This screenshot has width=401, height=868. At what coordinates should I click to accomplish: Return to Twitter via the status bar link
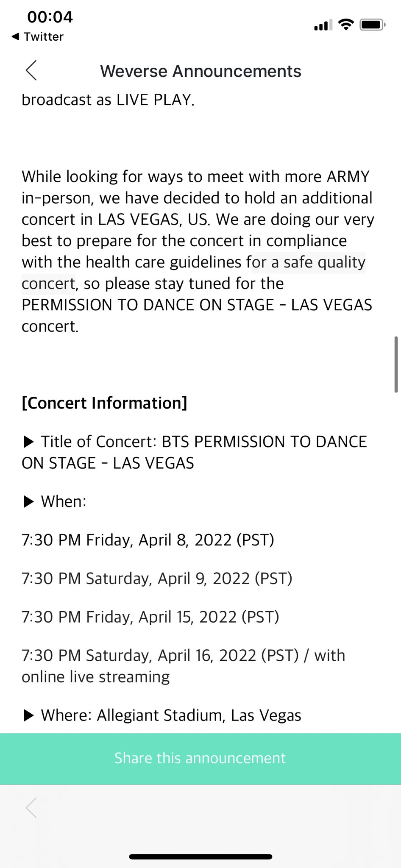tap(37, 36)
